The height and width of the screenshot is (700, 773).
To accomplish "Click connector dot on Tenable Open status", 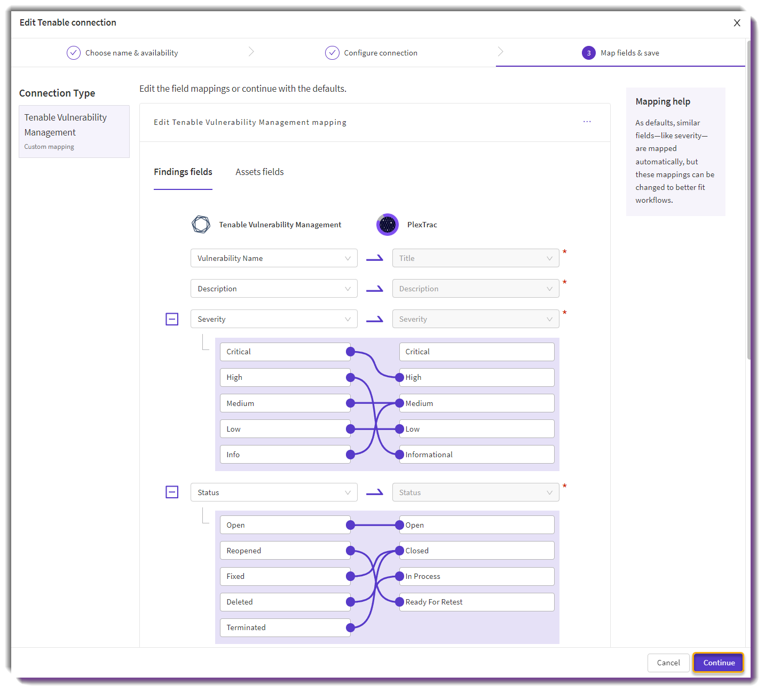I will pos(350,525).
